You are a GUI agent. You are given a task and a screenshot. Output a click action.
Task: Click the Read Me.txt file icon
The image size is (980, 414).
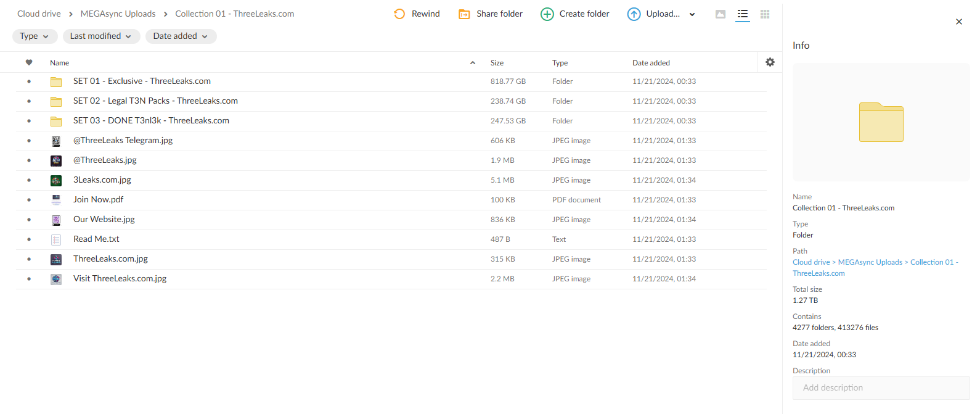(56, 239)
